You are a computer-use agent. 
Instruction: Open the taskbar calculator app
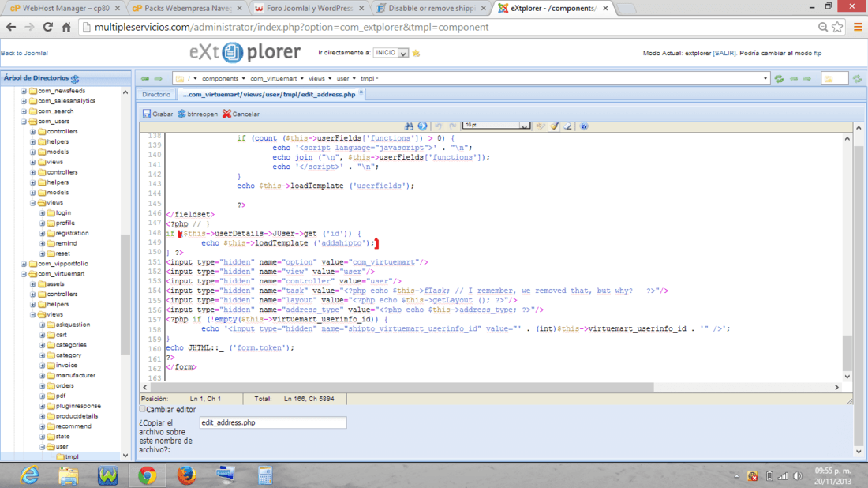(264, 475)
